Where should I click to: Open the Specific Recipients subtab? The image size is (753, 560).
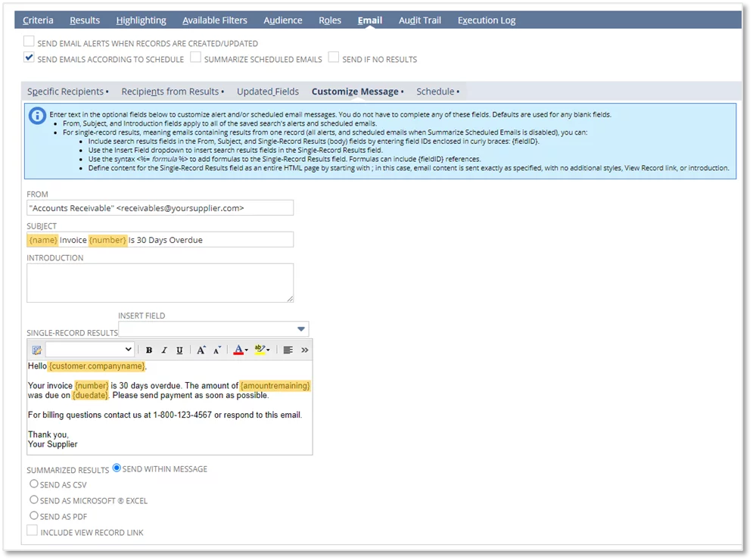tap(67, 92)
